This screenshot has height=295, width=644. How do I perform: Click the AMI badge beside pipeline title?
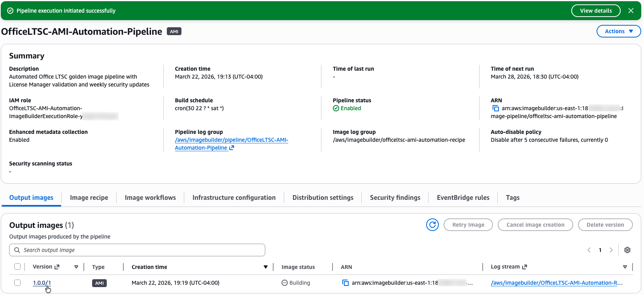coord(174,32)
